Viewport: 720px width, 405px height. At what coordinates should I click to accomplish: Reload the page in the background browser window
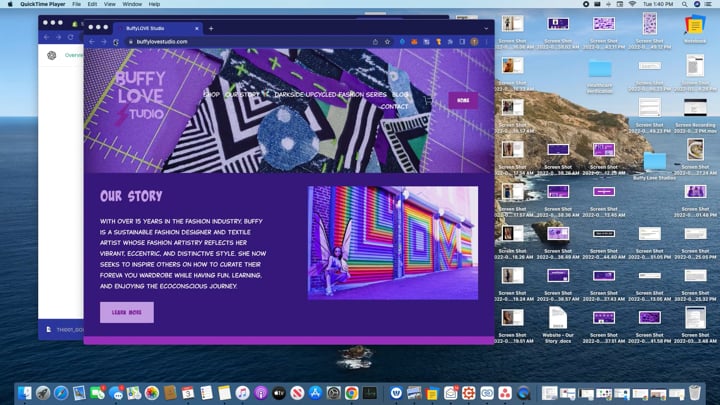click(71, 37)
